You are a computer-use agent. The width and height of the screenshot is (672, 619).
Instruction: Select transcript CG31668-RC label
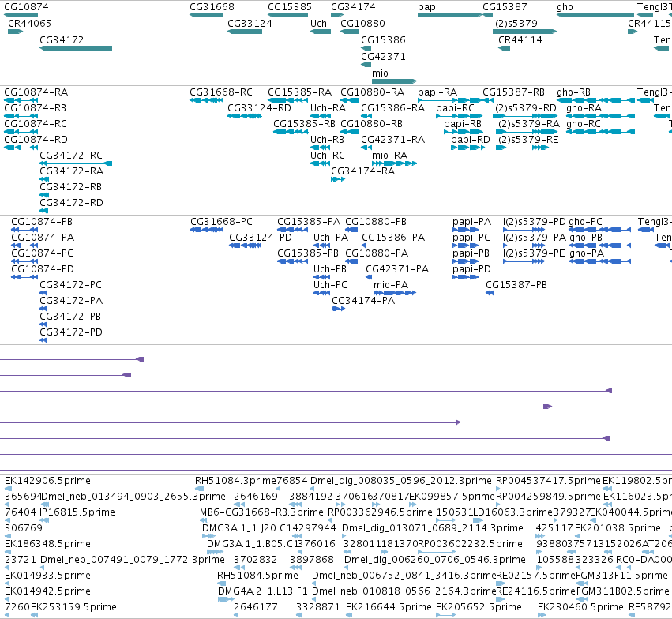[221, 92]
